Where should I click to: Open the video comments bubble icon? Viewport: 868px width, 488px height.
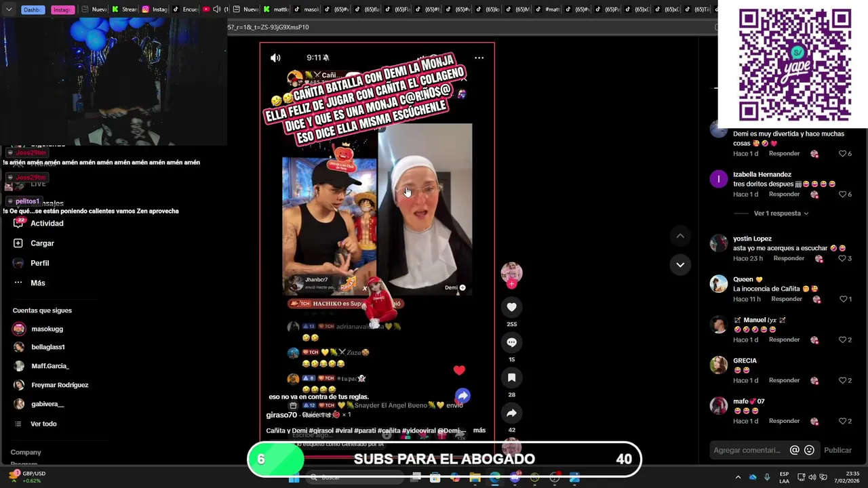point(511,342)
